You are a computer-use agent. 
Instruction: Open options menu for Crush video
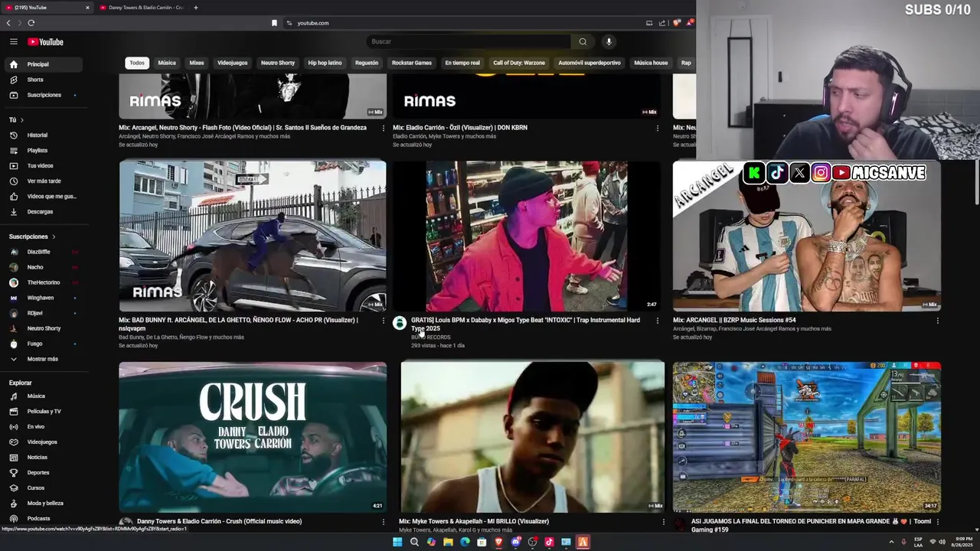tap(384, 522)
